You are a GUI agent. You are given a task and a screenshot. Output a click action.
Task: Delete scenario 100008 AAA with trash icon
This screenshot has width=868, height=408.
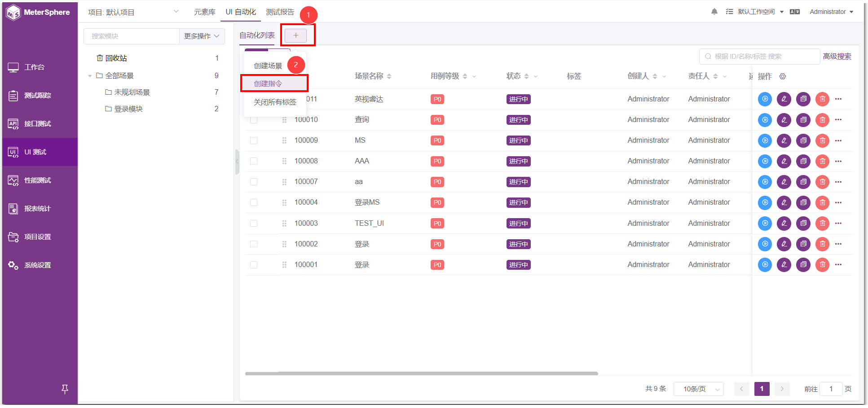point(822,161)
